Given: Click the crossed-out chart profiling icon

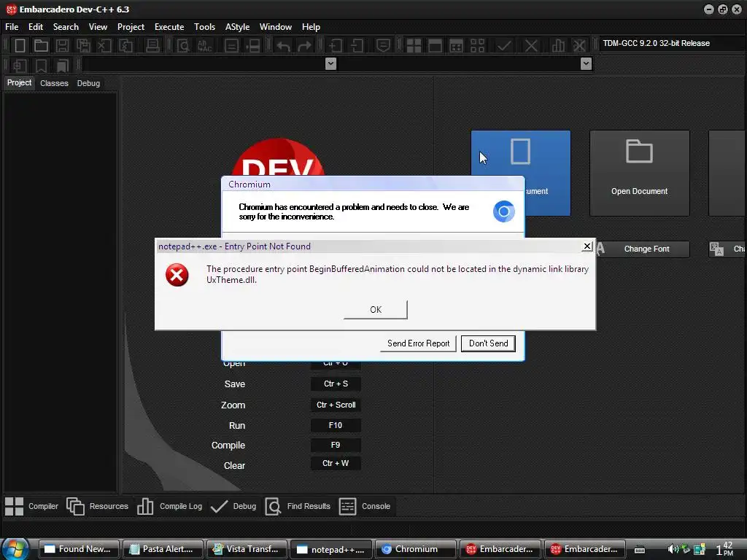Looking at the screenshot, I should 579,46.
